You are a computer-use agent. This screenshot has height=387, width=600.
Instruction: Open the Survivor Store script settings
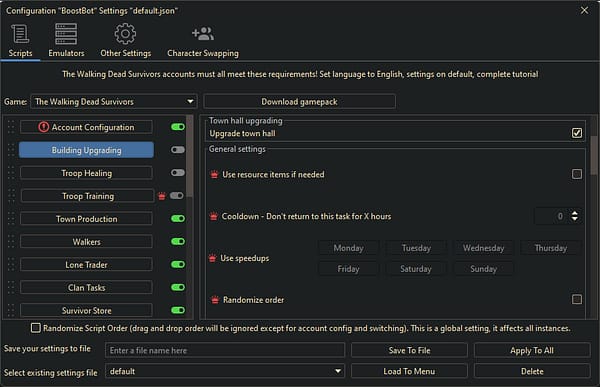pyautogui.click(x=86, y=310)
